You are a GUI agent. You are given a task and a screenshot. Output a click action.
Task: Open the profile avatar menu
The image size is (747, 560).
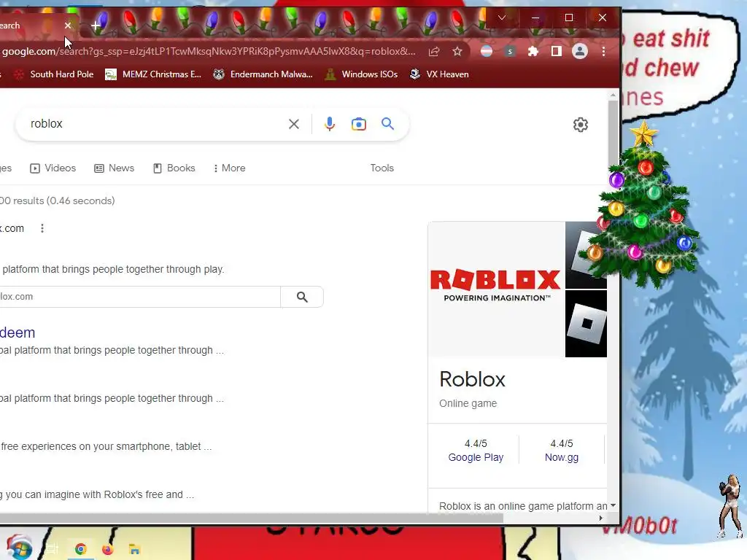(580, 51)
